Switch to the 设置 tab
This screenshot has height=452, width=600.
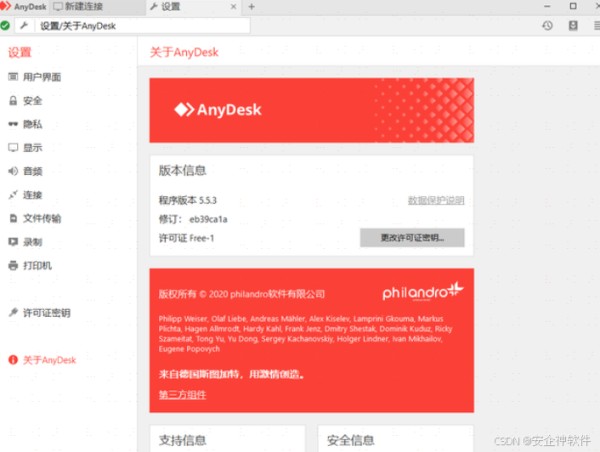point(194,7)
